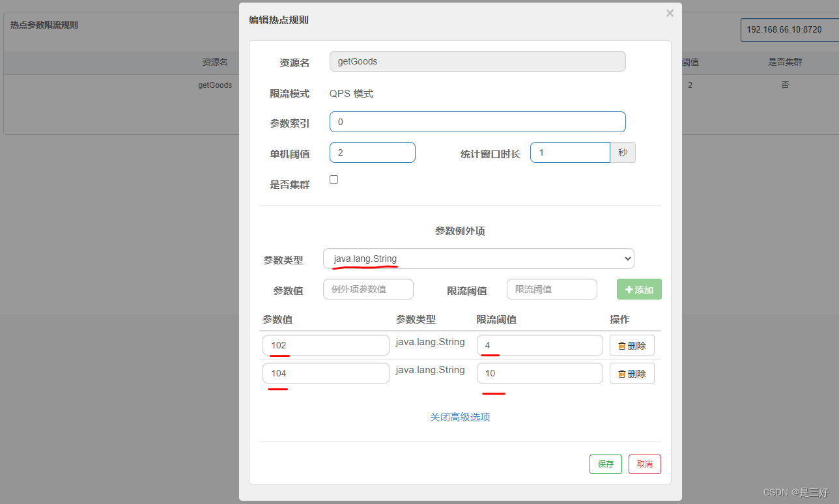Open the 参数类型 java.lang.String dropdown
Image resolution: width=839 pixels, height=504 pixels.
(479, 259)
